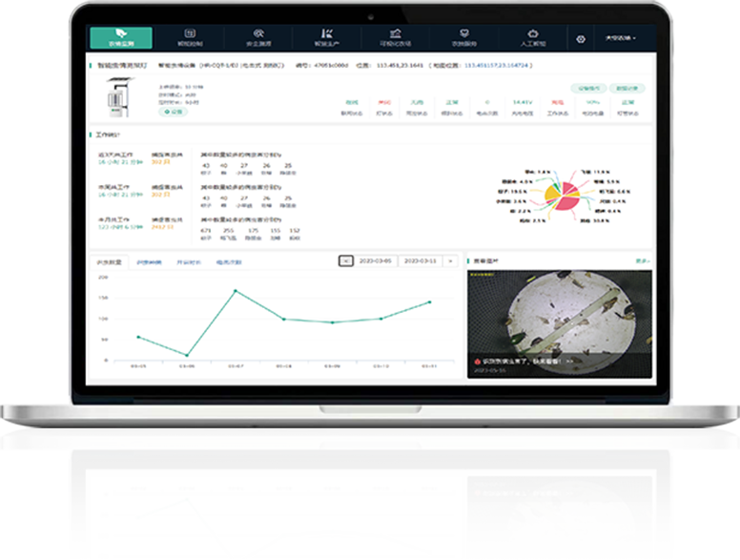
Task: Open settings gear in top navigation
Action: click(x=581, y=39)
